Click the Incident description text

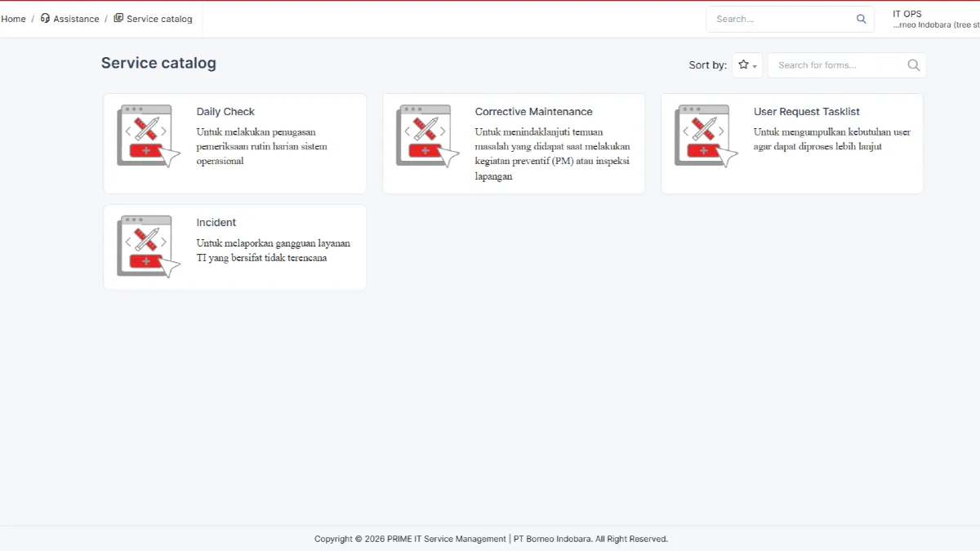pyautogui.click(x=274, y=251)
